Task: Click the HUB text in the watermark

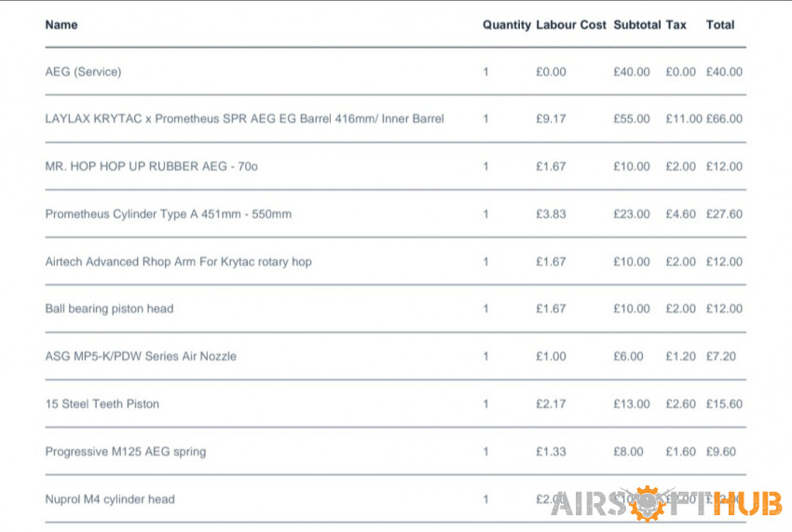Action: point(748,504)
